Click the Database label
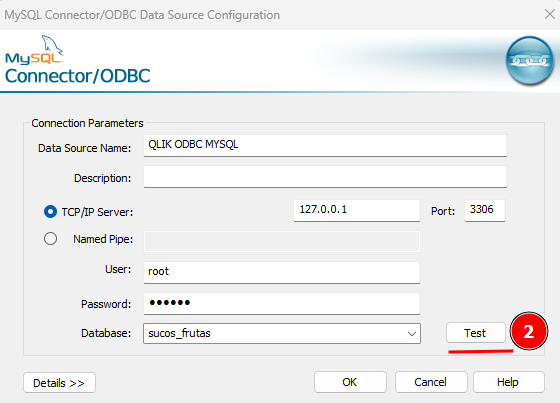Viewport: 560px width, 403px height. 106,333
